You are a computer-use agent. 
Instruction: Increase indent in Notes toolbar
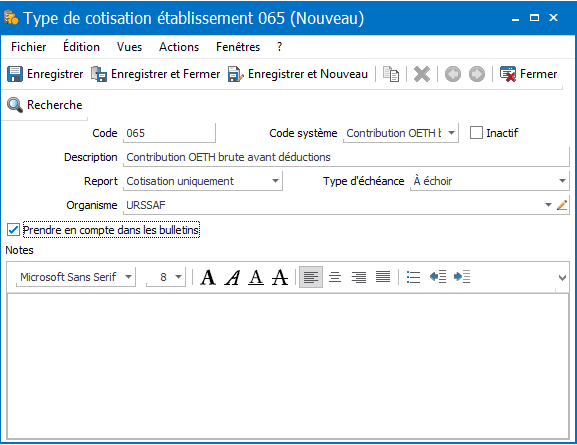pyautogui.click(x=462, y=277)
